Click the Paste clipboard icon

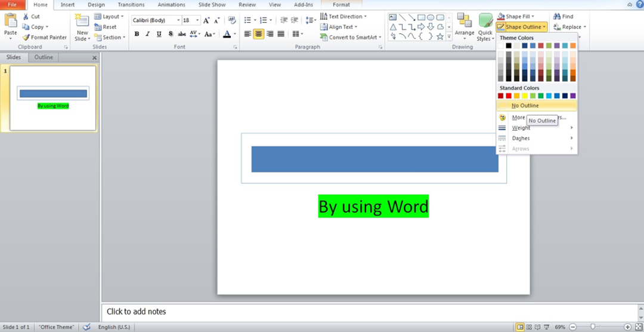11,20
